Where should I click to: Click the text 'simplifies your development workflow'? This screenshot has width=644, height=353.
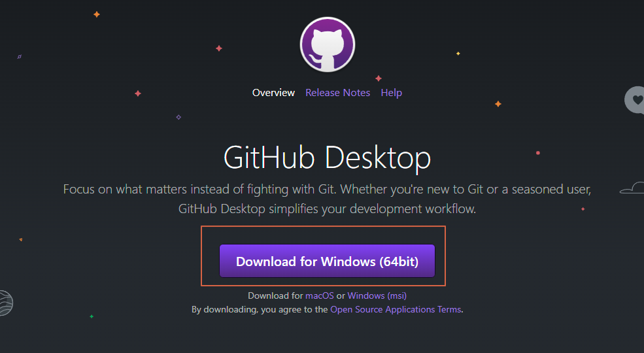372,209
